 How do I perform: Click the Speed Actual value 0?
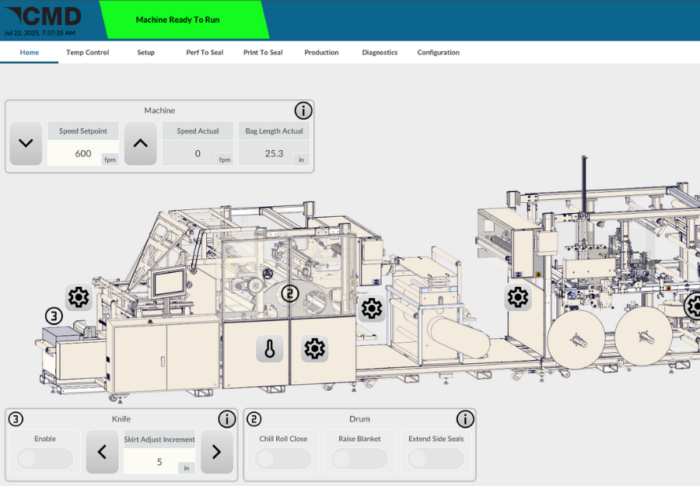(197, 153)
